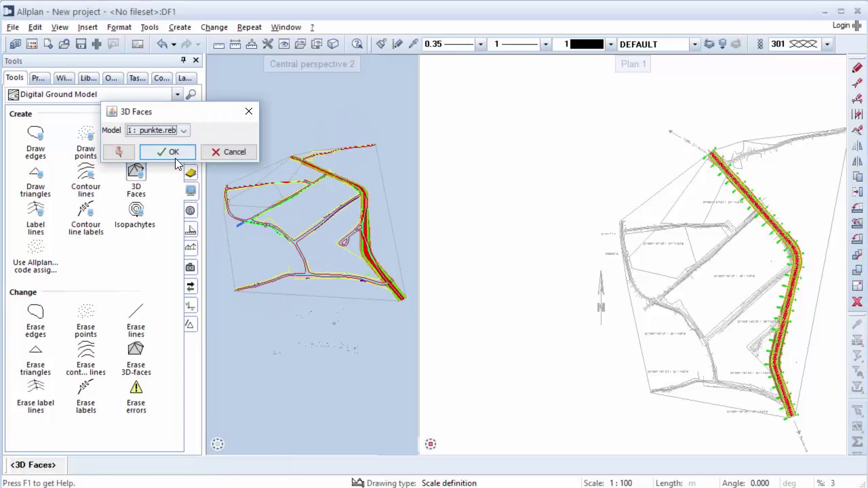Viewport: 868px width, 488px height.
Task: Click the Central perspective:2 viewport label
Action: coord(312,64)
